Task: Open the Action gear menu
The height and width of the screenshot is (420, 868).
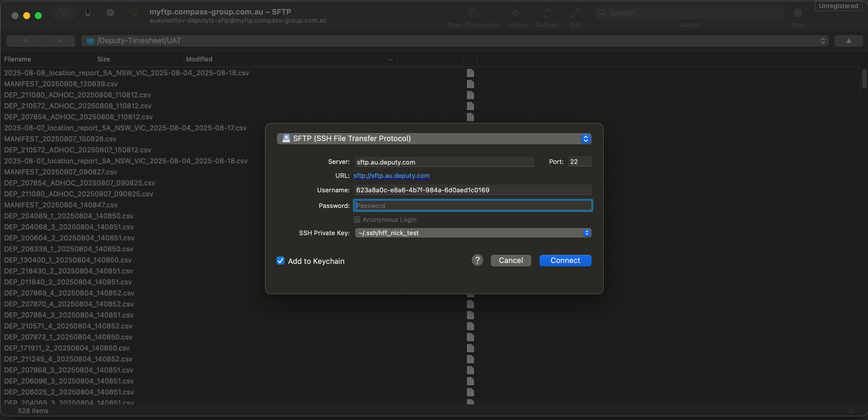Action: [x=517, y=14]
